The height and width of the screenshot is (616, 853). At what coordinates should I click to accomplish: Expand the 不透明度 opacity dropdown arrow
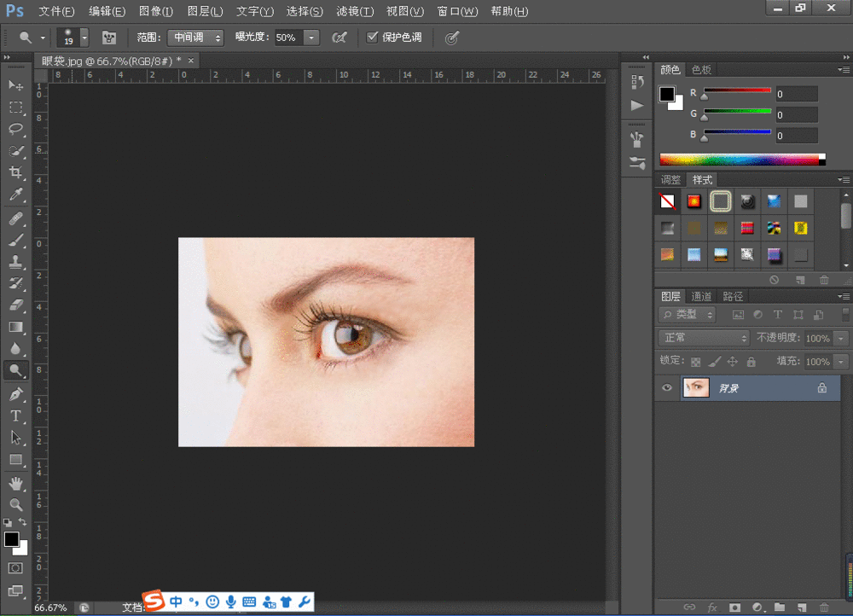(841, 338)
